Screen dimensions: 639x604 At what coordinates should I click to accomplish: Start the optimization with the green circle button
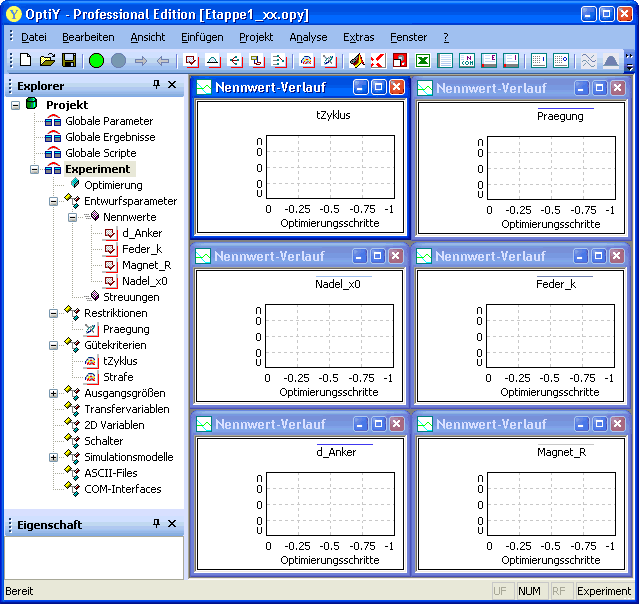(x=96, y=61)
